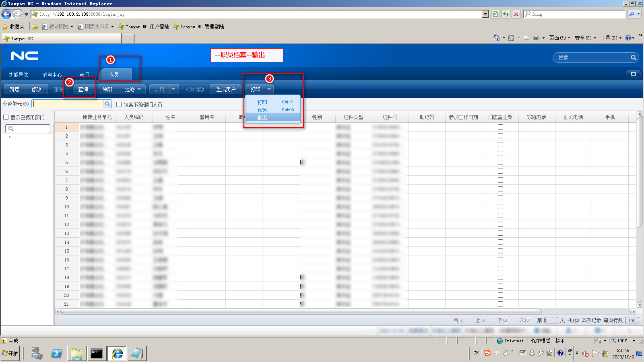644x362 pixels.
Task: Open PowerShell from the taskbar
Action: [57, 354]
